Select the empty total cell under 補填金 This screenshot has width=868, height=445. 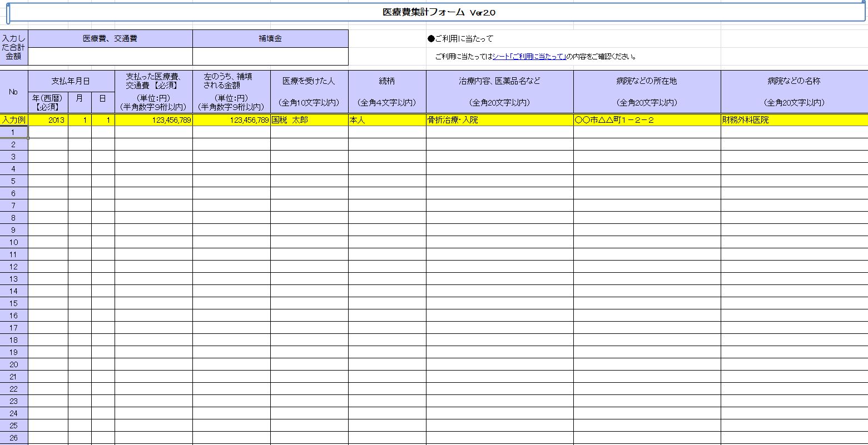point(270,57)
